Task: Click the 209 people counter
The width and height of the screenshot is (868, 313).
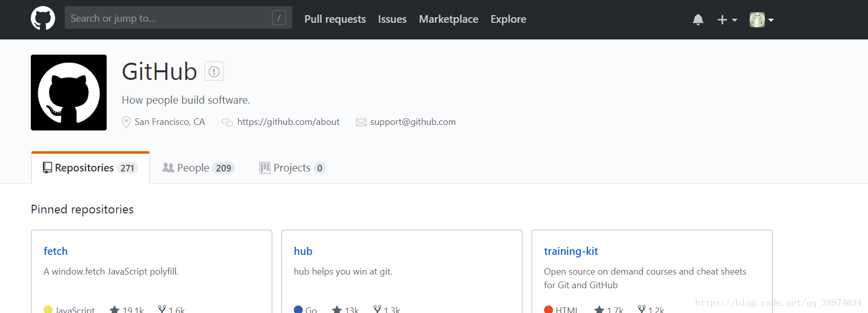Action: click(223, 168)
